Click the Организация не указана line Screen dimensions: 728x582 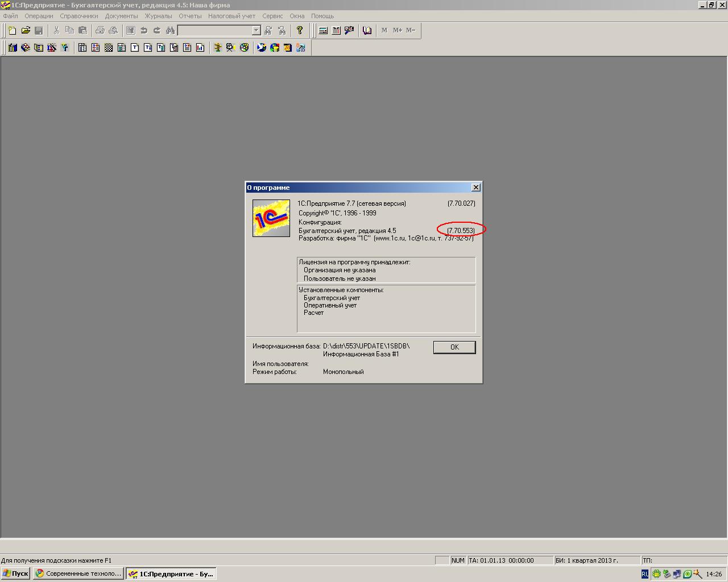tap(340, 270)
